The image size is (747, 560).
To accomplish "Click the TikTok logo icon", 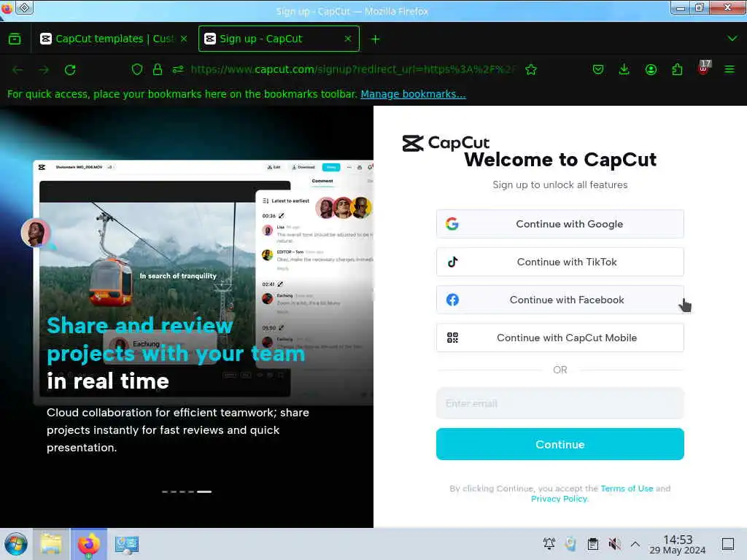I will click(452, 262).
